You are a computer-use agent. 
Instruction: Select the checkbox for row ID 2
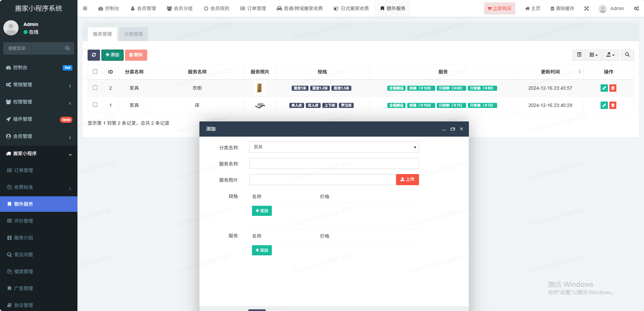pyautogui.click(x=95, y=88)
